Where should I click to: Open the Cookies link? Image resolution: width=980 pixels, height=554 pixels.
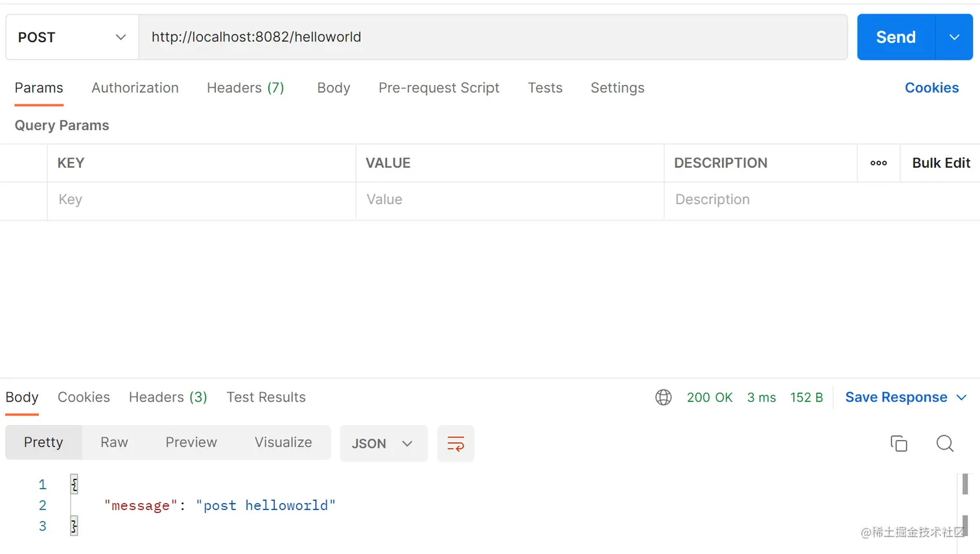pos(931,88)
